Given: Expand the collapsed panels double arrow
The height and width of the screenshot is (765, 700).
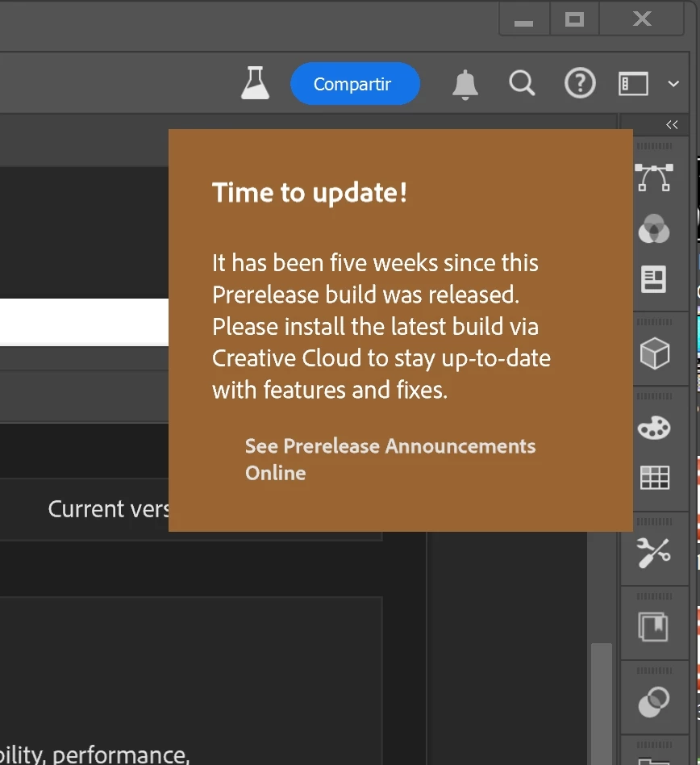Looking at the screenshot, I should 672,125.
